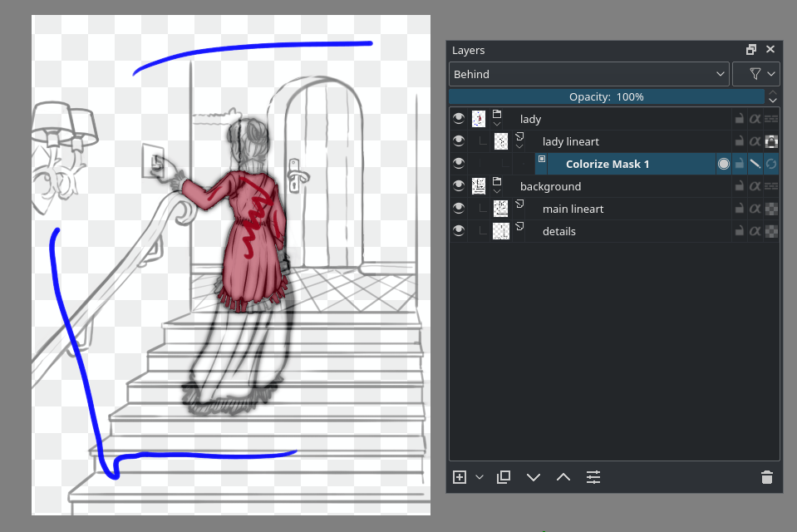
Task: Add a new paint layer
Action: [x=459, y=477]
